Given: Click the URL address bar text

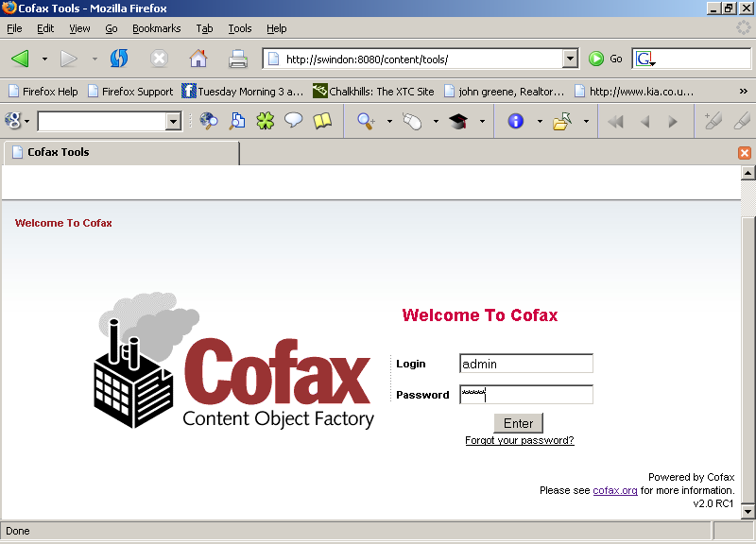Looking at the screenshot, I should (367, 59).
